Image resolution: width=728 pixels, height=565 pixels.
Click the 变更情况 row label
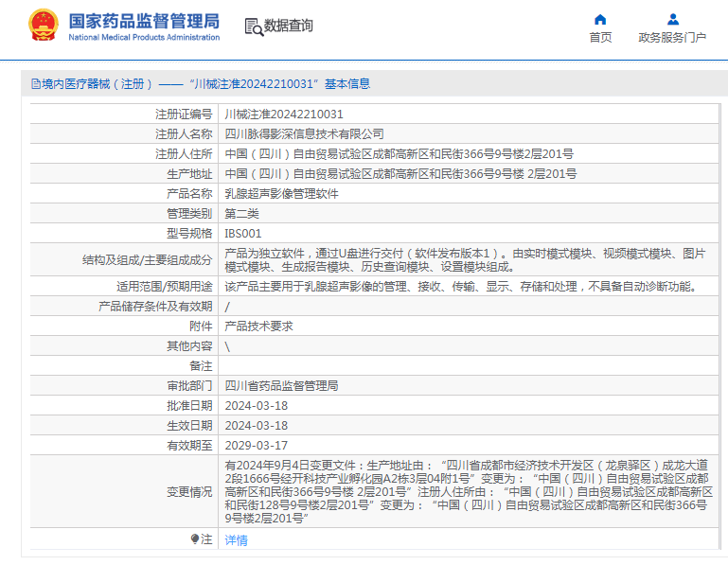click(x=189, y=492)
